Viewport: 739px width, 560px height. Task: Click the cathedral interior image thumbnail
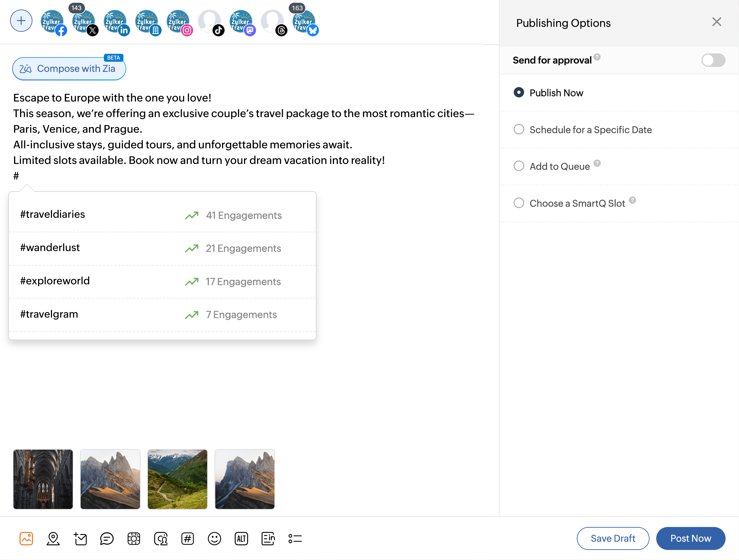43,479
